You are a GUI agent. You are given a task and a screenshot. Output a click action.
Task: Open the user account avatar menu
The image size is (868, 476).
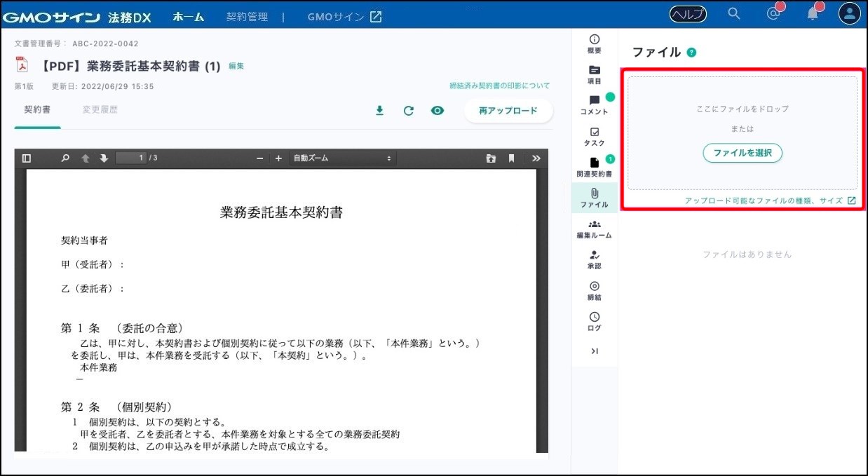point(849,14)
